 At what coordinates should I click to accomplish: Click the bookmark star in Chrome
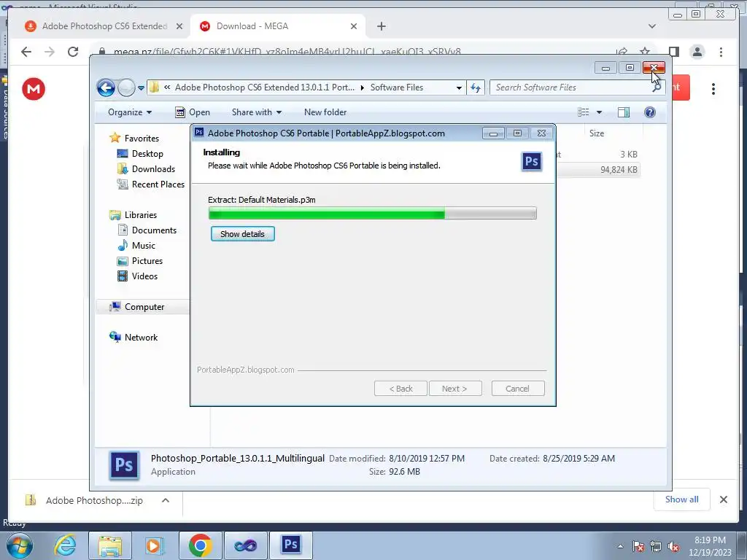coord(645,52)
